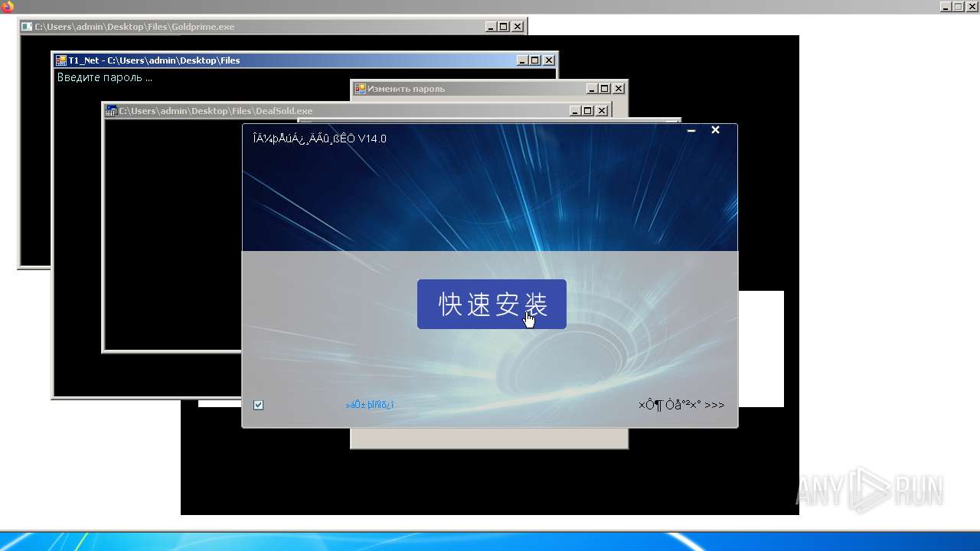Click the Goldprime.exe window system icon
The image size is (980, 551).
[27, 27]
